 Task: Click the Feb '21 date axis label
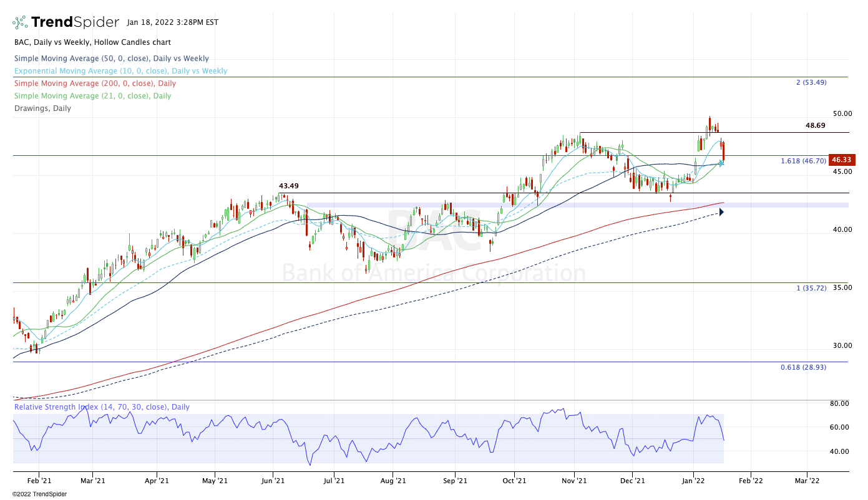click(x=39, y=481)
